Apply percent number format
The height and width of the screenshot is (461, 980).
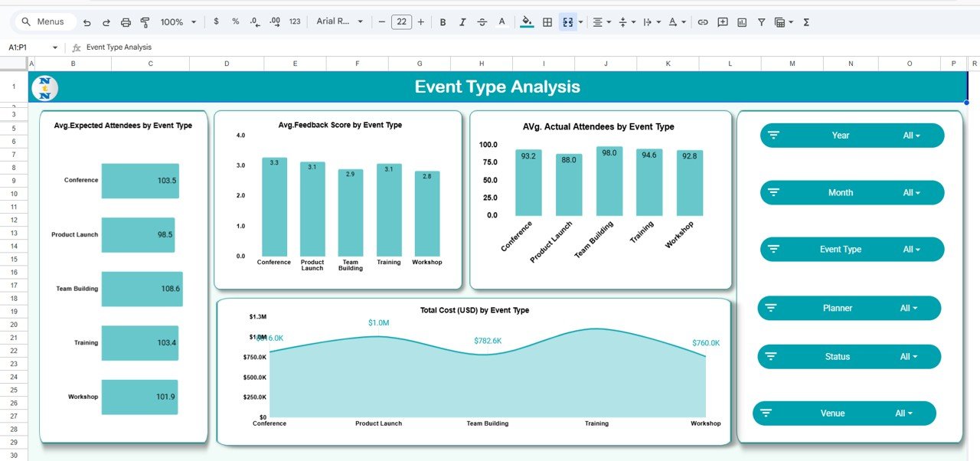pos(234,21)
